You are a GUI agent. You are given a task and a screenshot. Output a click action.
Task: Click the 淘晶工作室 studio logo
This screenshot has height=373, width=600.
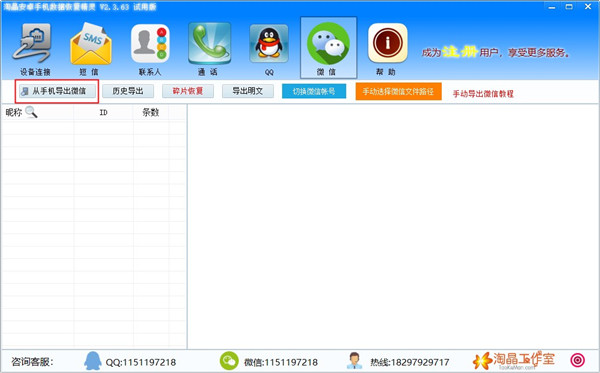[514, 360]
